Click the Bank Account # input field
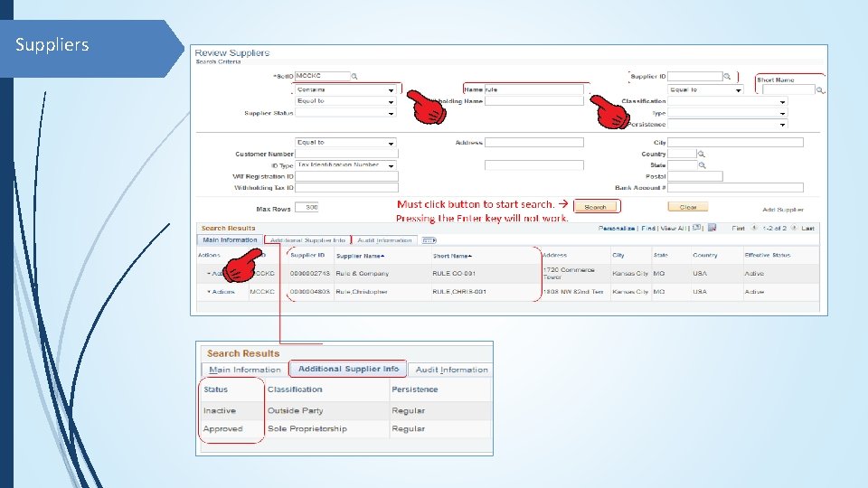Image resolution: width=868 pixels, height=488 pixels. click(x=735, y=188)
